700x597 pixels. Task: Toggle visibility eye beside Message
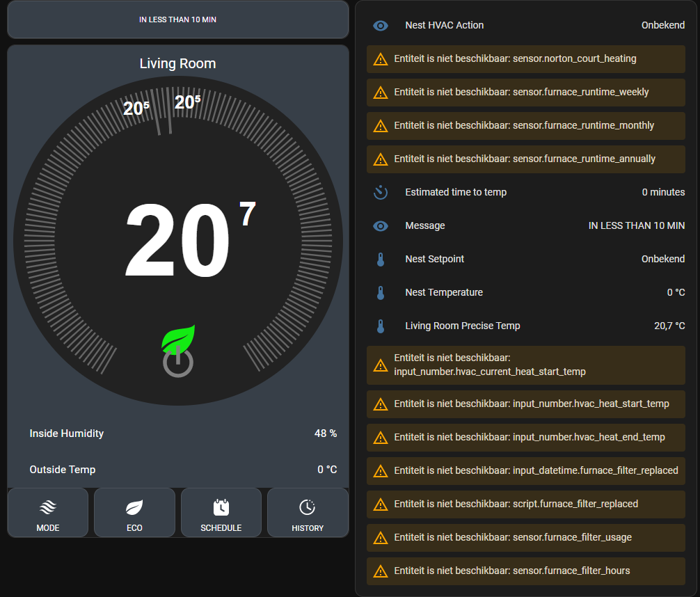(x=380, y=225)
